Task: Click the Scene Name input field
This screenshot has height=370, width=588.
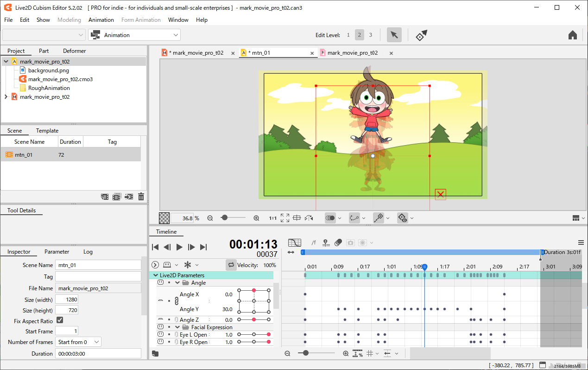Action: 98,265
